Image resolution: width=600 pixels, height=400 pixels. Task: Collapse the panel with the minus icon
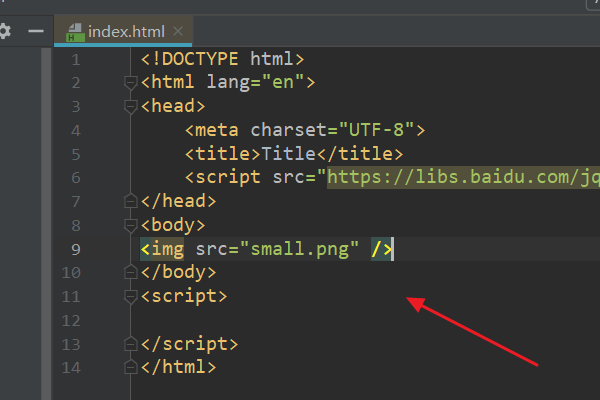coord(36,31)
